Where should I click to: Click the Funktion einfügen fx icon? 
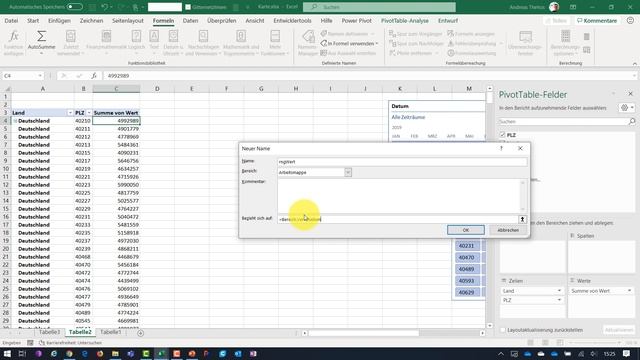pos(13,37)
